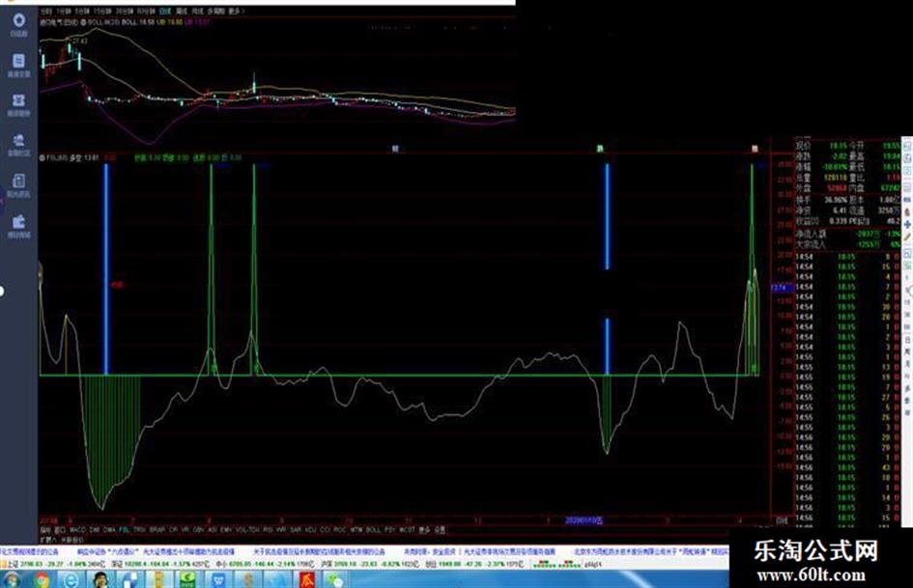
Task: Select the ASI indicator tab
Action: [212, 530]
